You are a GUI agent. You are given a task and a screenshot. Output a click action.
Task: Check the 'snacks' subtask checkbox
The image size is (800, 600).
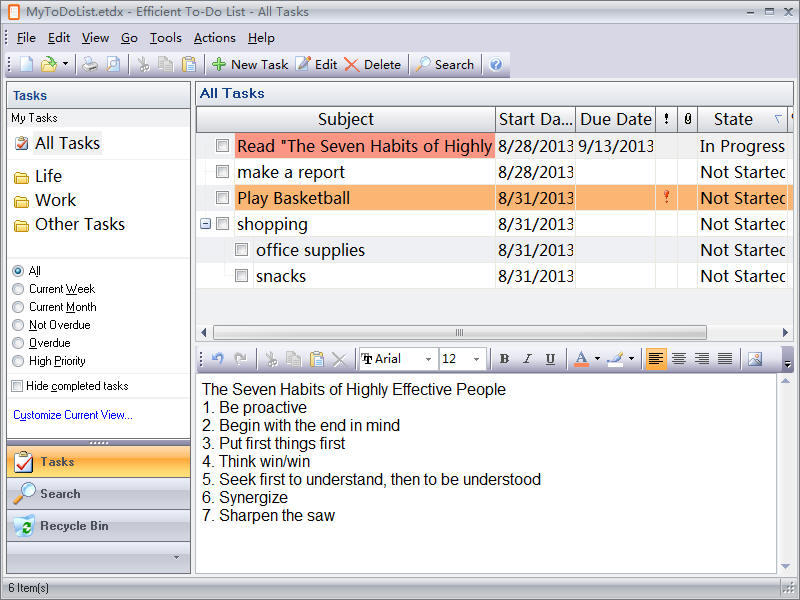pyautogui.click(x=241, y=276)
